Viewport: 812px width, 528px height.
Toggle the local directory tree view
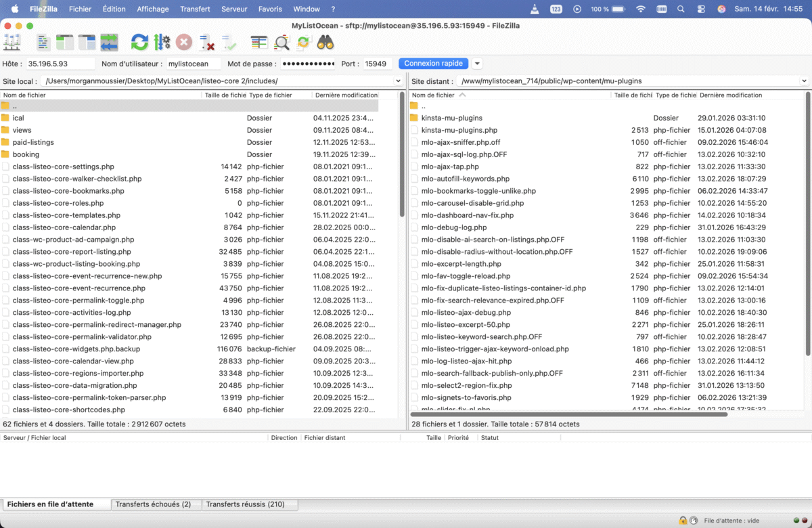tap(65, 43)
